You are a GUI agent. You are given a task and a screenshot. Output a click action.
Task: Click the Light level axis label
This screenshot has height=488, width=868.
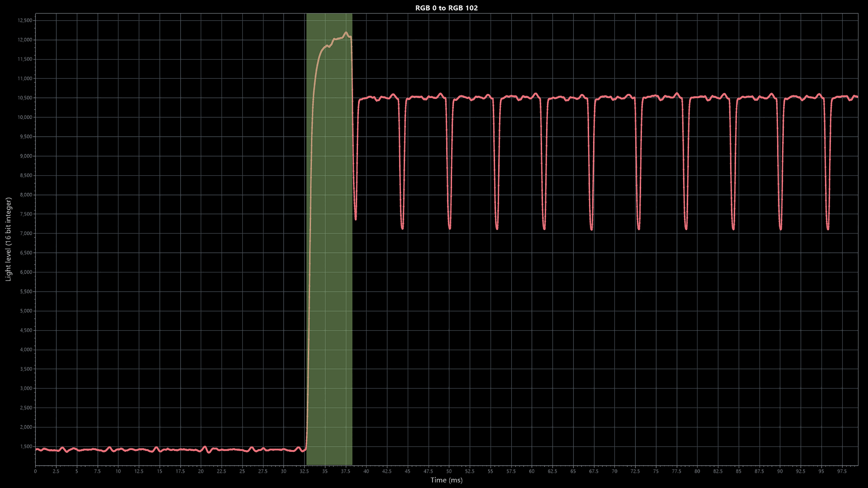[8, 239]
